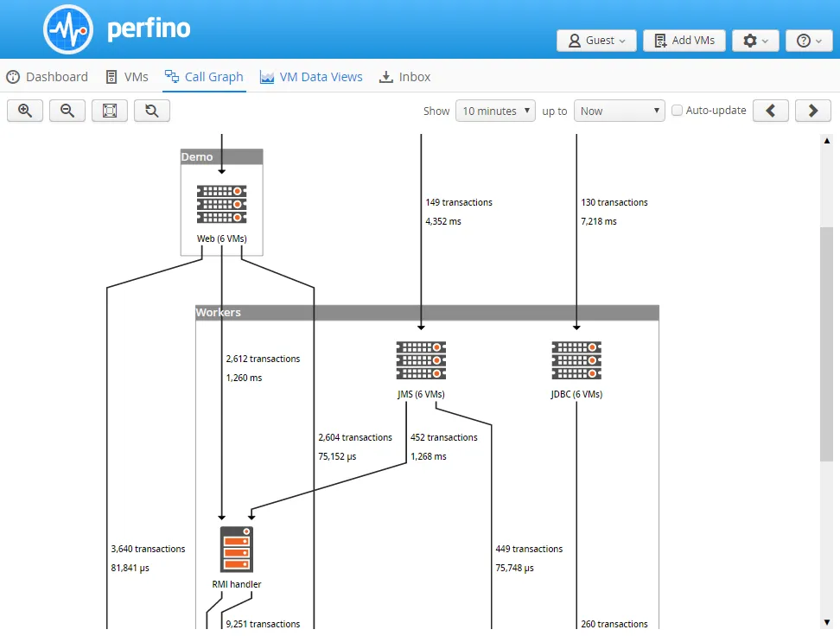Switch to the Dashboard tab
This screenshot has height=636, width=840.
[x=47, y=77]
